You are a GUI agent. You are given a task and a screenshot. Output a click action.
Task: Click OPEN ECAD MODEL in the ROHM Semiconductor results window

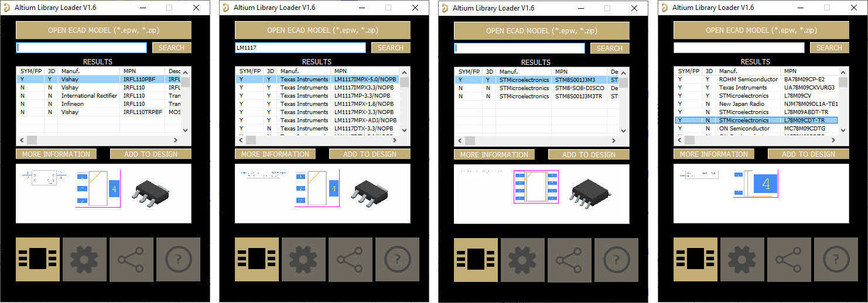point(761,30)
